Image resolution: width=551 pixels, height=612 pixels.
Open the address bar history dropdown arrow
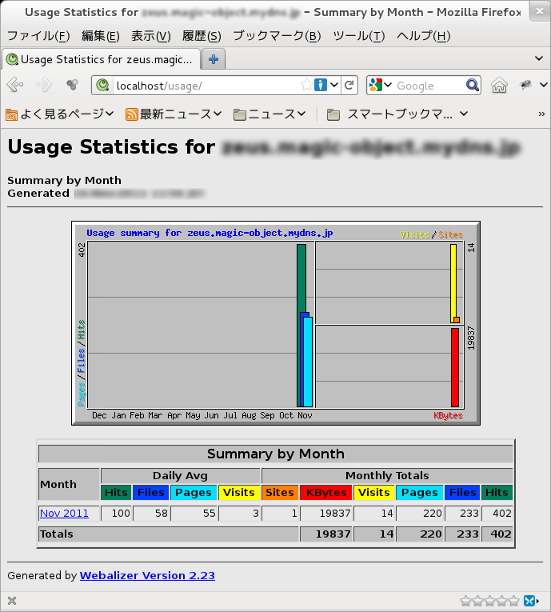334,85
